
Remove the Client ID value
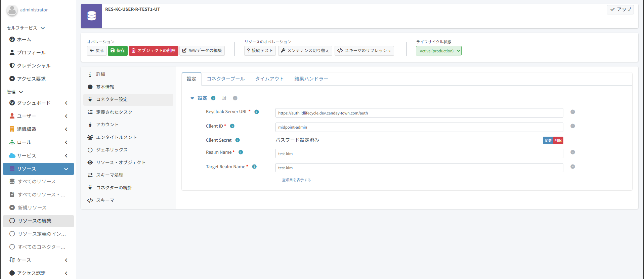[573, 126]
